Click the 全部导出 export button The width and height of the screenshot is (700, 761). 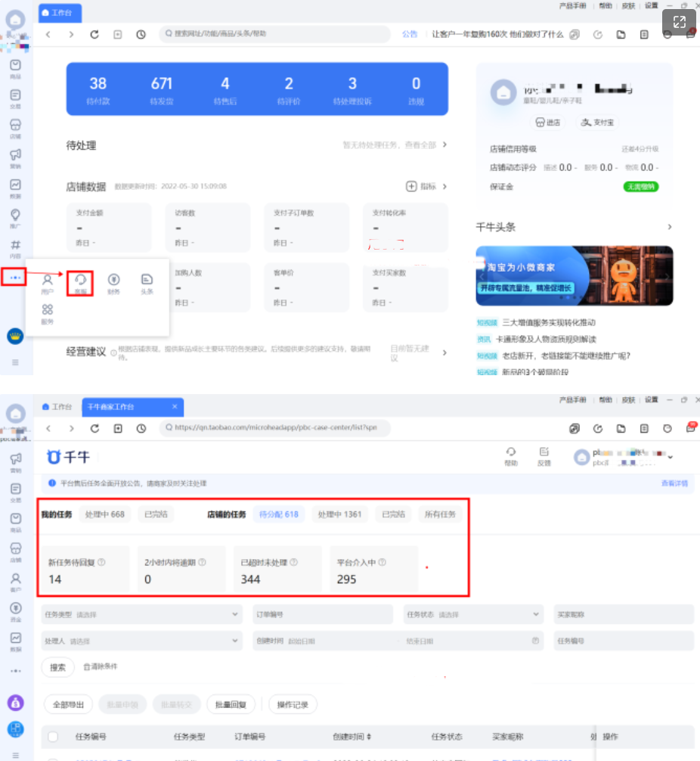click(x=68, y=704)
